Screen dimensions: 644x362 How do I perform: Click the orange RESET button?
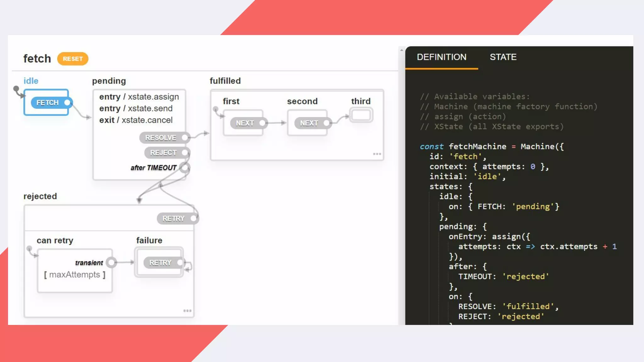click(73, 59)
